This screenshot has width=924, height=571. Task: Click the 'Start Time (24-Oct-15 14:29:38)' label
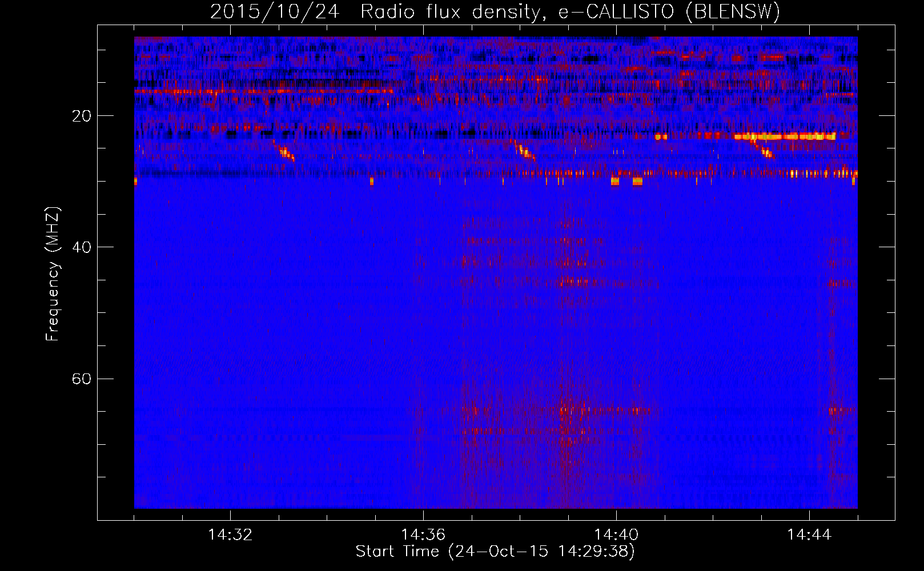coord(495,552)
